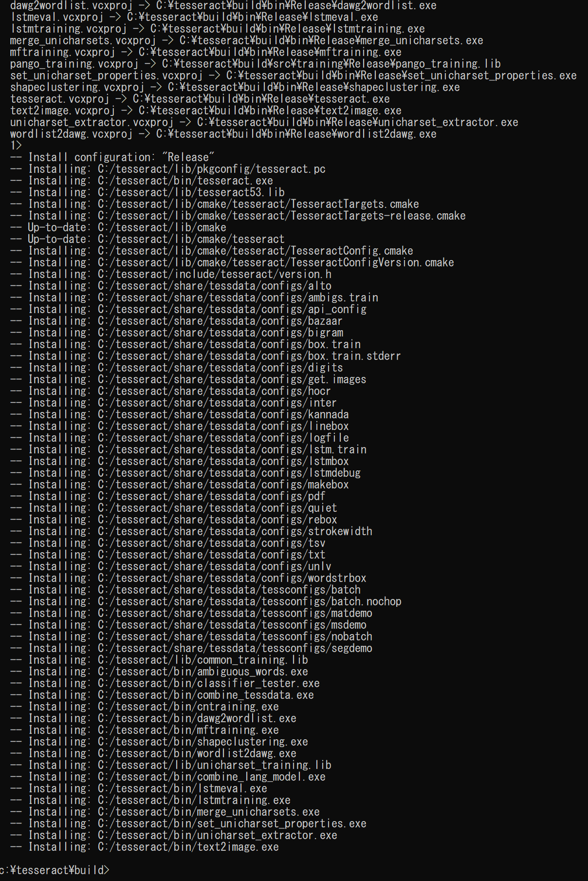The image size is (588, 881).
Task: Click the text2image.exe install line
Action: pos(145,847)
